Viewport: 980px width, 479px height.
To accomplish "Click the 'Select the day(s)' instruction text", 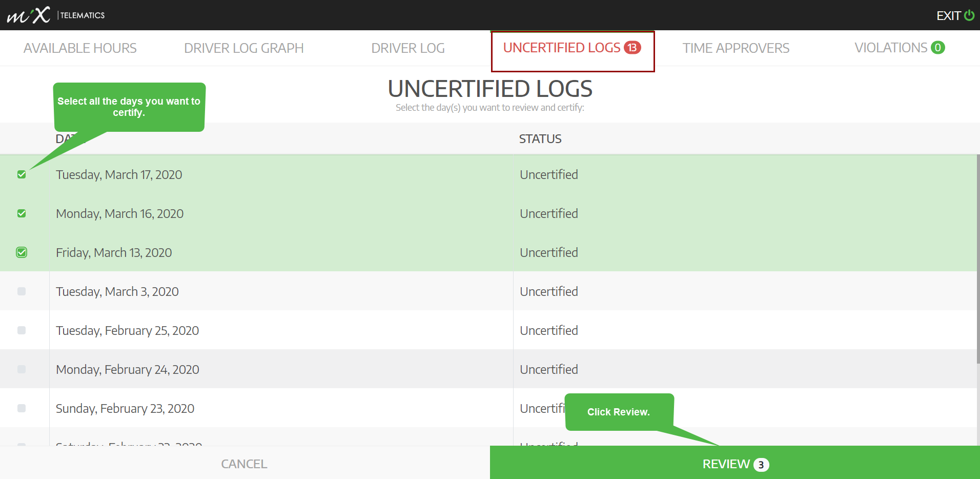I will point(490,108).
